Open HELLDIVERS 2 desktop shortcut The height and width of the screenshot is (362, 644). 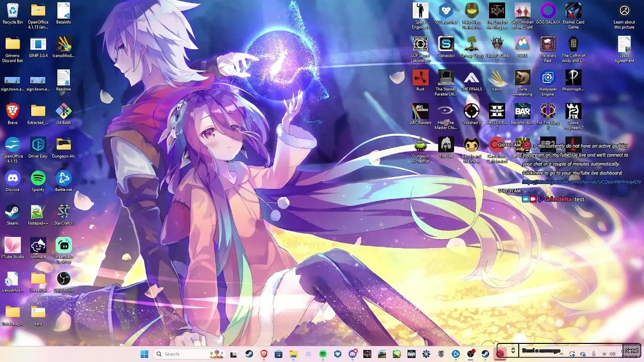click(x=497, y=117)
